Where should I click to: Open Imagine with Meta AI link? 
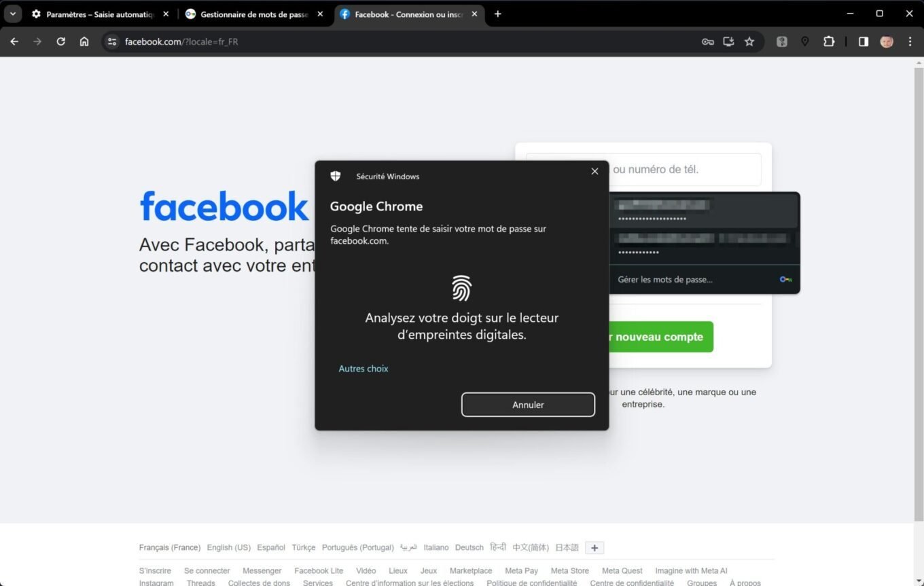click(x=691, y=571)
